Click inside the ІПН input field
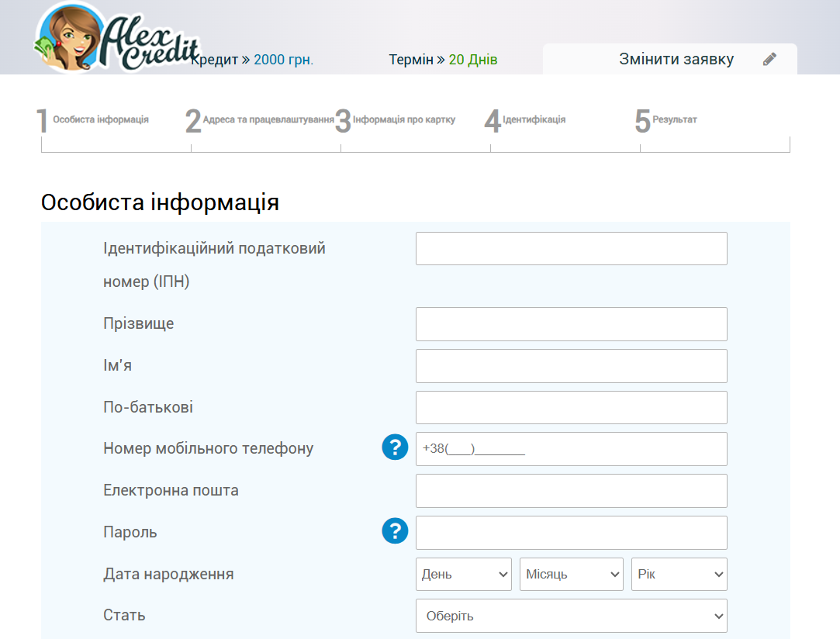The height and width of the screenshot is (639, 840). pos(571,248)
